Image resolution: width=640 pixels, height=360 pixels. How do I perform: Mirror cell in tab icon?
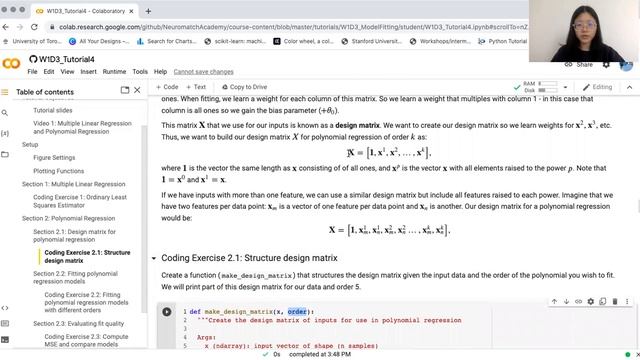click(x=603, y=302)
